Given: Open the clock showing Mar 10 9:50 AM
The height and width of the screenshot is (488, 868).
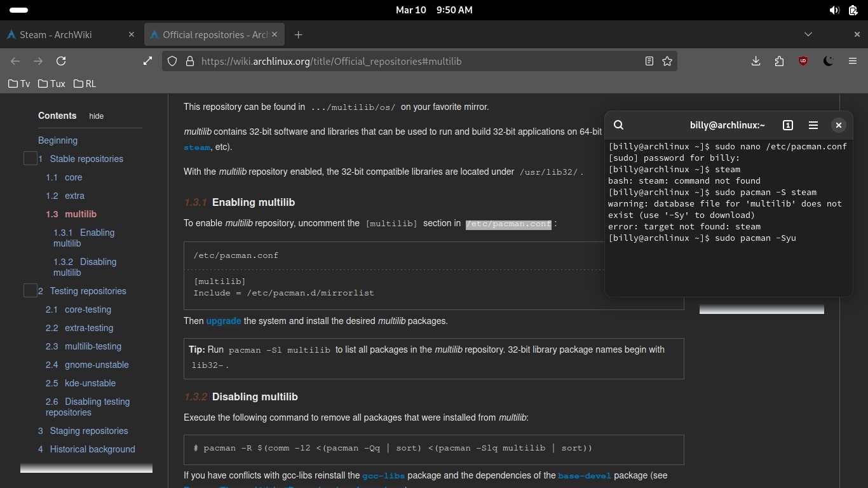Looking at the screenshot, I should coord(434,10).
